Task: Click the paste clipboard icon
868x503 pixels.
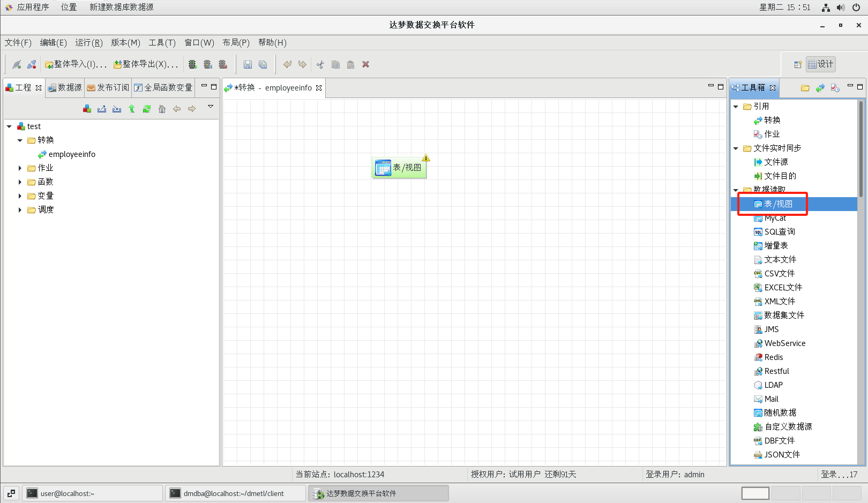Action: pos(350,64)
